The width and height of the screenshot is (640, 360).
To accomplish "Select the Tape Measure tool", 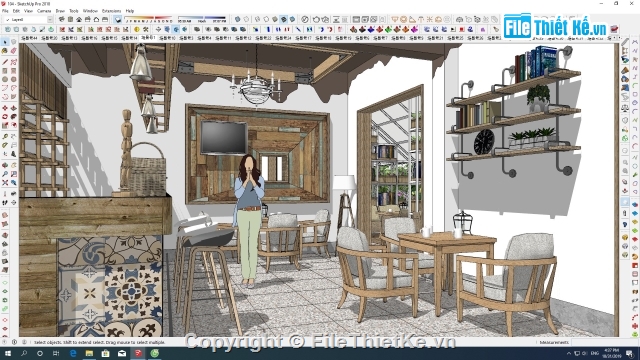I will (5, 136).
